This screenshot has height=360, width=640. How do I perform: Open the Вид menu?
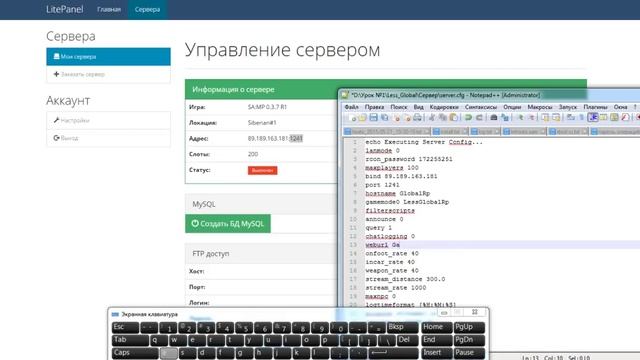point(419,107)
